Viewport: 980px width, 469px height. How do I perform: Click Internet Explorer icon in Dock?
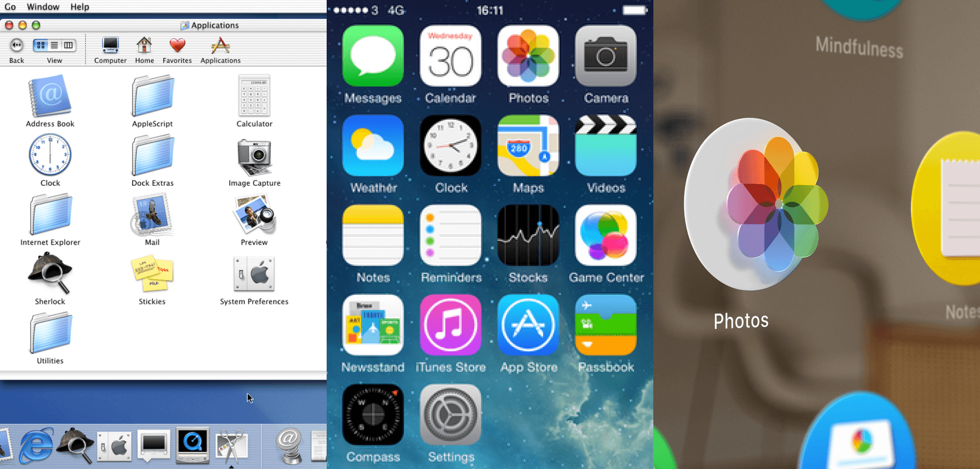[x=36, y=446]
